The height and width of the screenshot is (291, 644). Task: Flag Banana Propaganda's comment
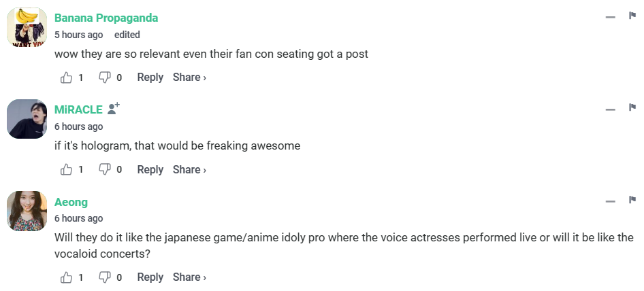tap(632, 16)
